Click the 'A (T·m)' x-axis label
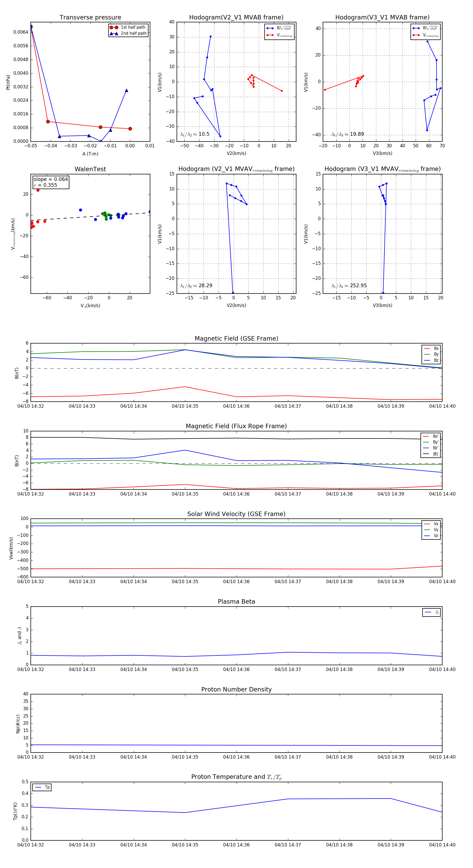Screen dimensions: 473x868 coord(90,154)
